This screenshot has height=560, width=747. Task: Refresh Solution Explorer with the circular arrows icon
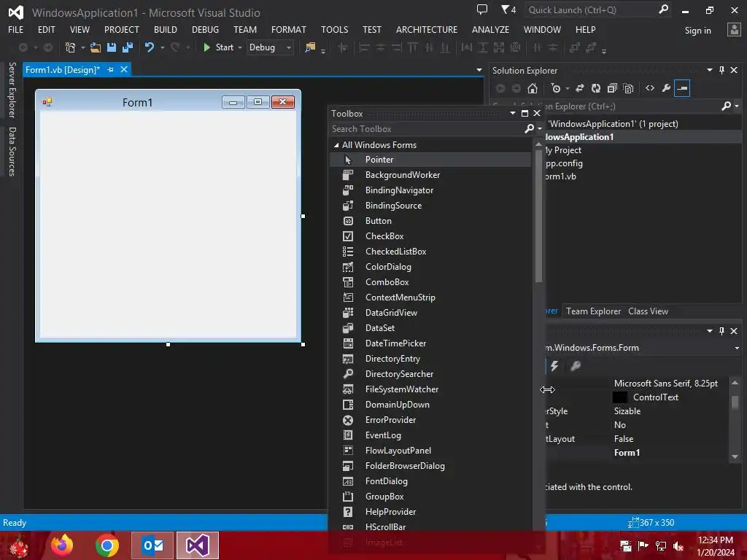click(x=596, y=88)
